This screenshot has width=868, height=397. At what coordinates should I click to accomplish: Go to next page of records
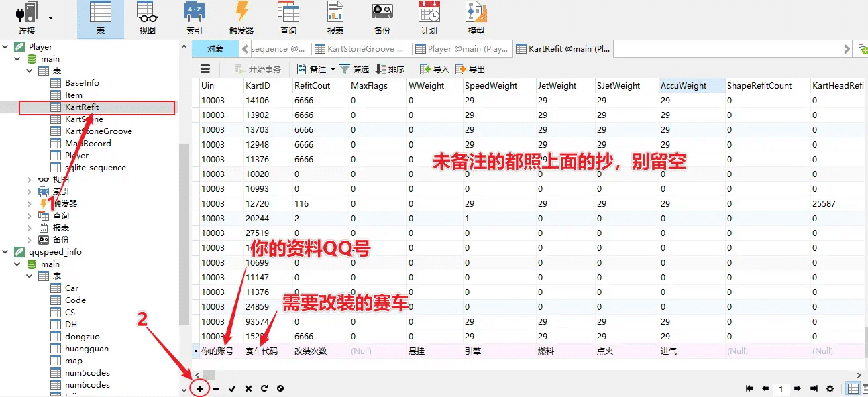pos(798,388)
